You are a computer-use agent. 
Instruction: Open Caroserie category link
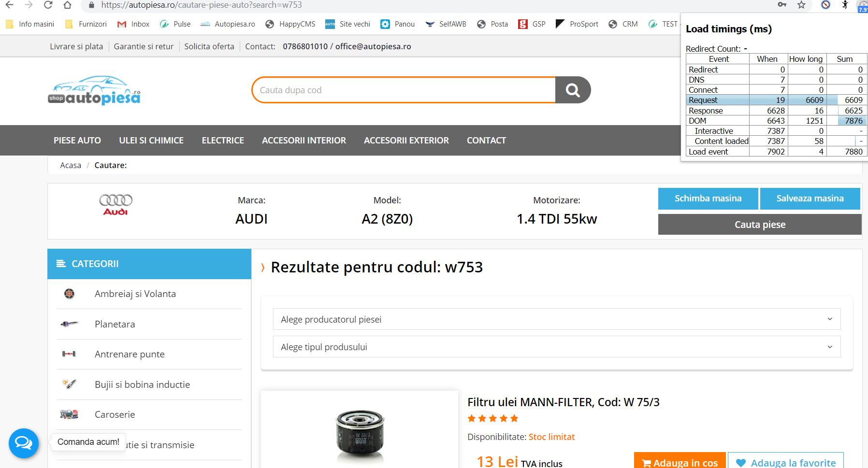(x=115, y=414)
